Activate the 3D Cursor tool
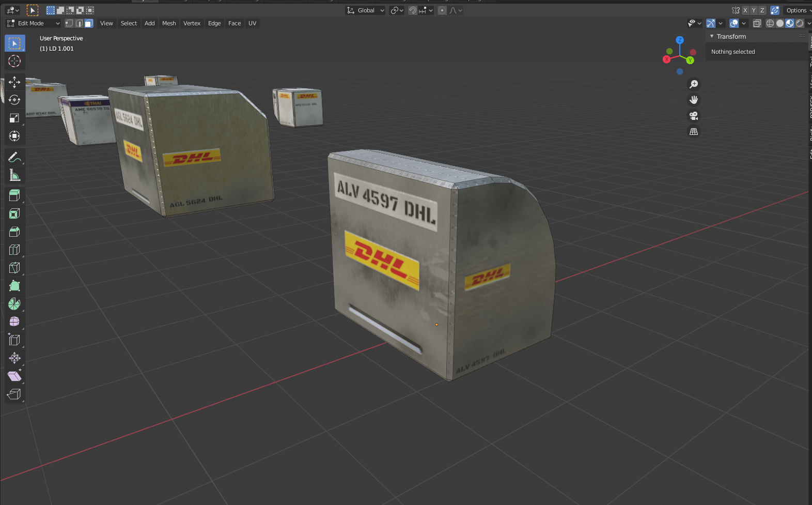812x505 pixels. point(14,61)
